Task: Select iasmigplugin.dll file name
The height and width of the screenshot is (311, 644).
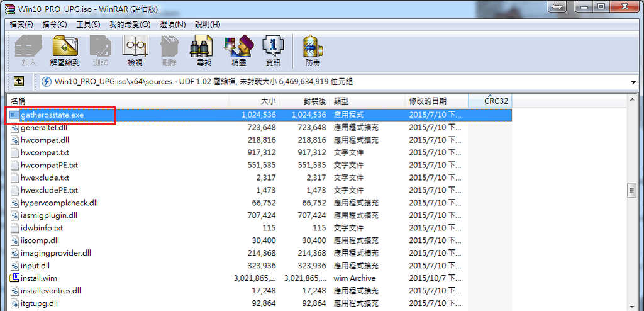Action: click(49, 215)
